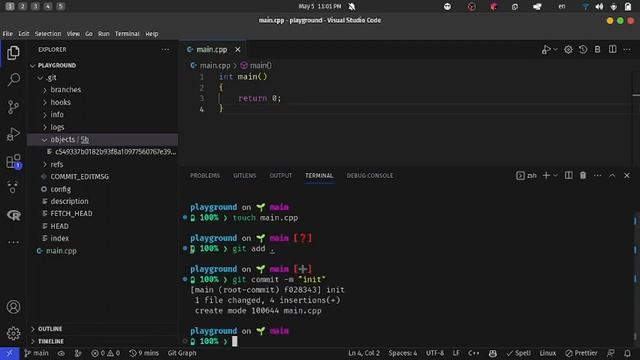Open main.cpp in the Explorer tree
The height and width of the screenshot is (360, 640).
tap(61, 251)
